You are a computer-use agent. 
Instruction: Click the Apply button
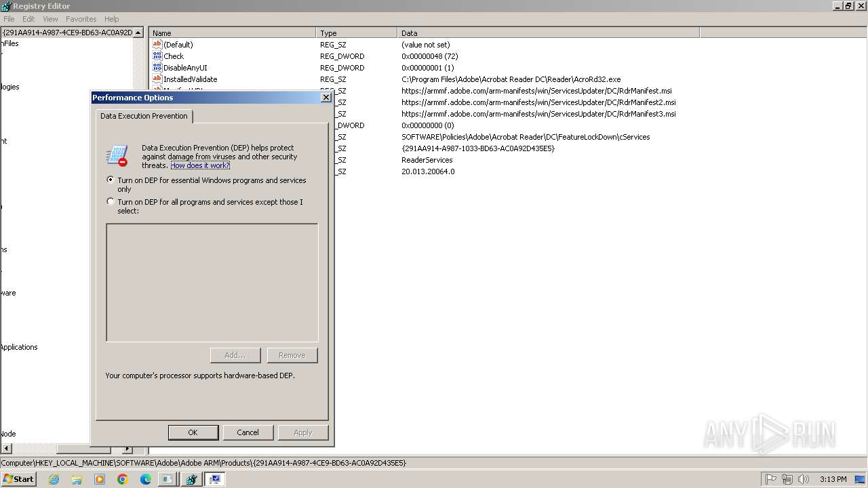(302, 432)
